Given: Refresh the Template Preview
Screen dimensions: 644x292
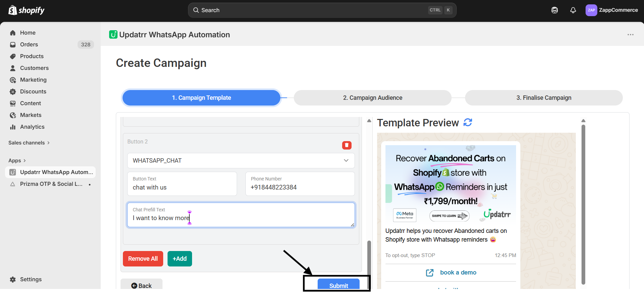Looking at the screenshot, I should click(468, 123).
